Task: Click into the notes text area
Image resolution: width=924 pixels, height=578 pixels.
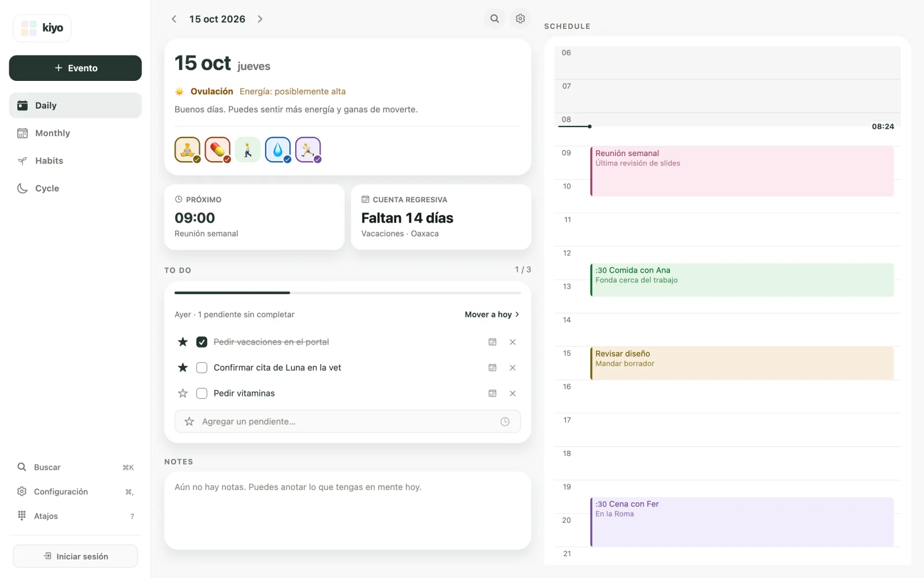Action: pos(348,510)
